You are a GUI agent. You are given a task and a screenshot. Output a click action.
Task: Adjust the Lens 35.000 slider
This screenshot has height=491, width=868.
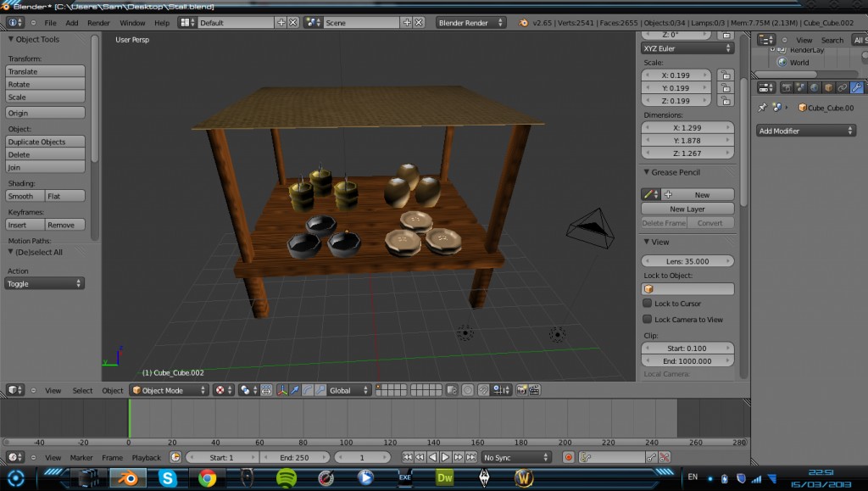pos(687,260)
